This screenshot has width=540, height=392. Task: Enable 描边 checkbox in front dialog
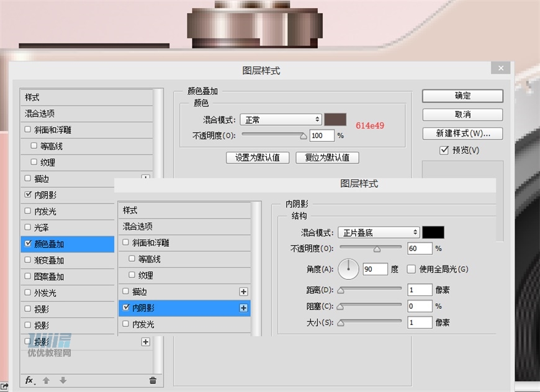click(126, 291)
